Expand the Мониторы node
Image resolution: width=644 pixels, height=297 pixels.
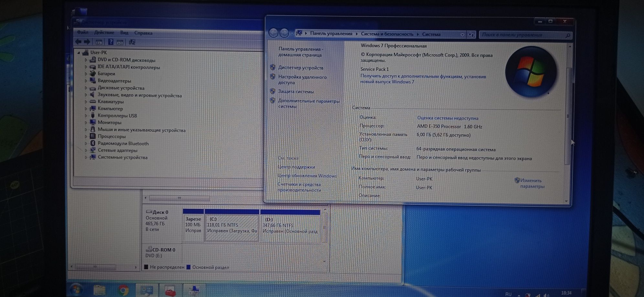pyautogui.click(x=86, y=122)
